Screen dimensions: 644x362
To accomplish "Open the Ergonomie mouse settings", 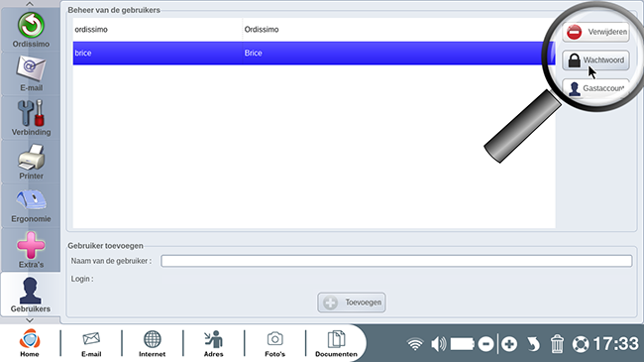I will tap(31, 205).
